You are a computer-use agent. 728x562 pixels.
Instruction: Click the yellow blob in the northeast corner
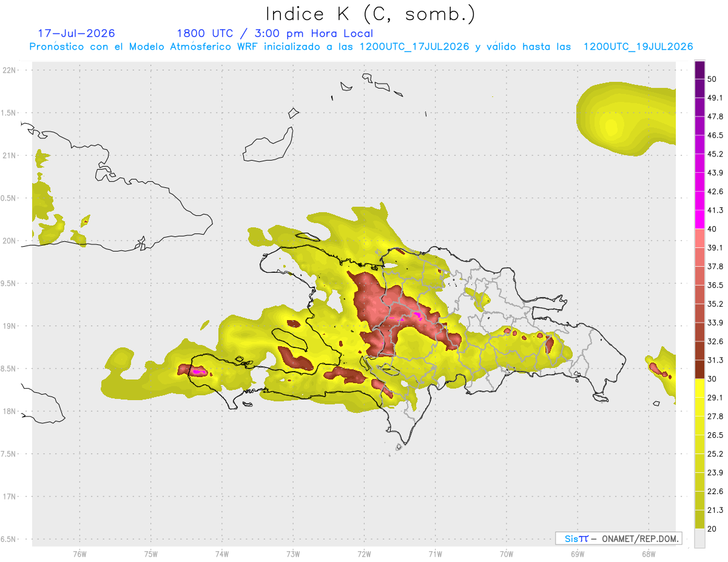pos(625,119)
